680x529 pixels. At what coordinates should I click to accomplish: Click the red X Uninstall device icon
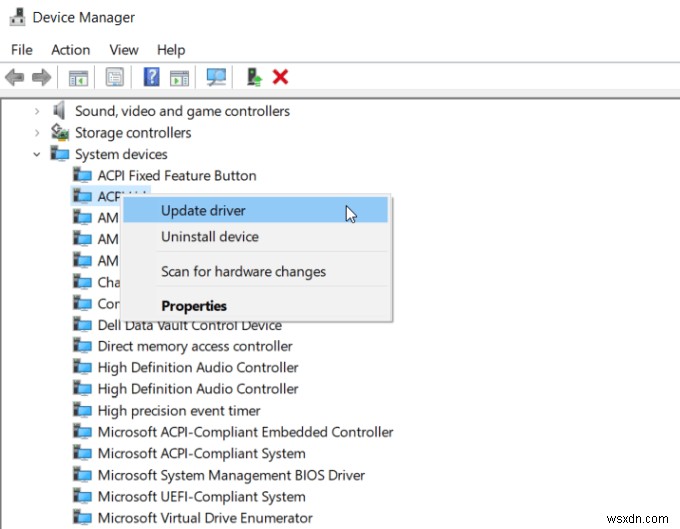click(x=280, y=77)
